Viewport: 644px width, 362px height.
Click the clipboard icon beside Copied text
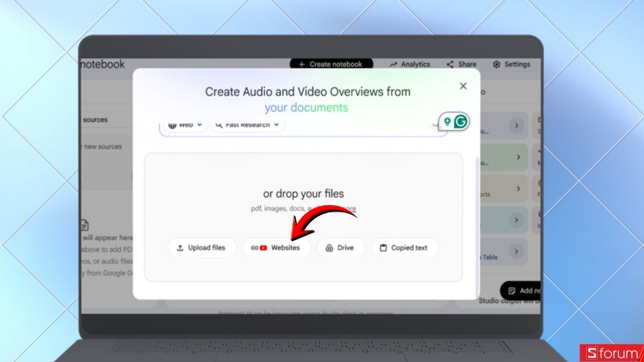(383, 248)
